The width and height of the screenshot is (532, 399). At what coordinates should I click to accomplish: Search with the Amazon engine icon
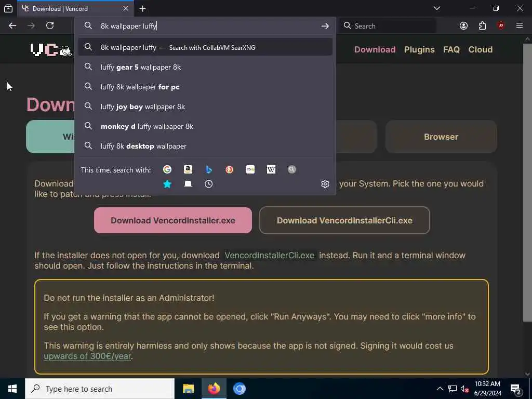pyautogui.click(x=188, y=169)
